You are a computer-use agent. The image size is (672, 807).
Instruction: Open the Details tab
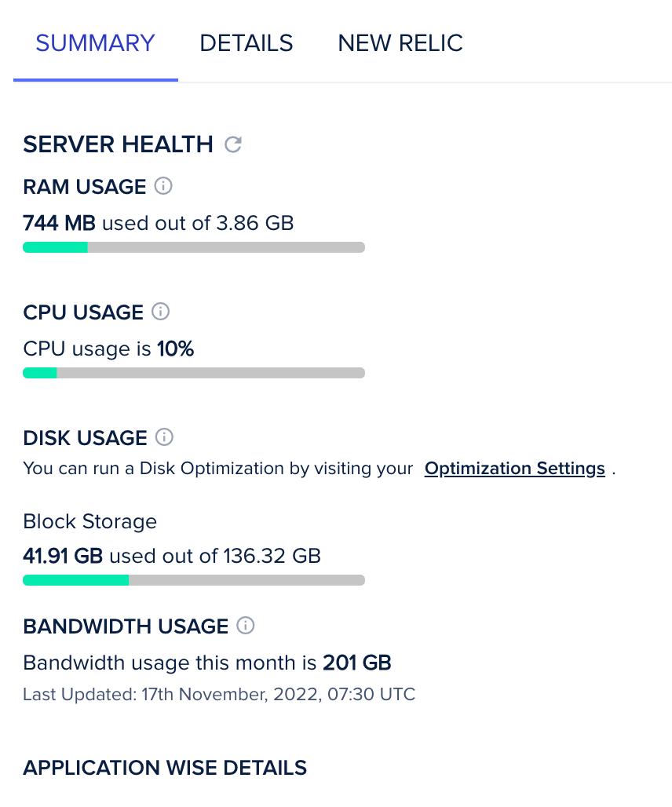246,43
